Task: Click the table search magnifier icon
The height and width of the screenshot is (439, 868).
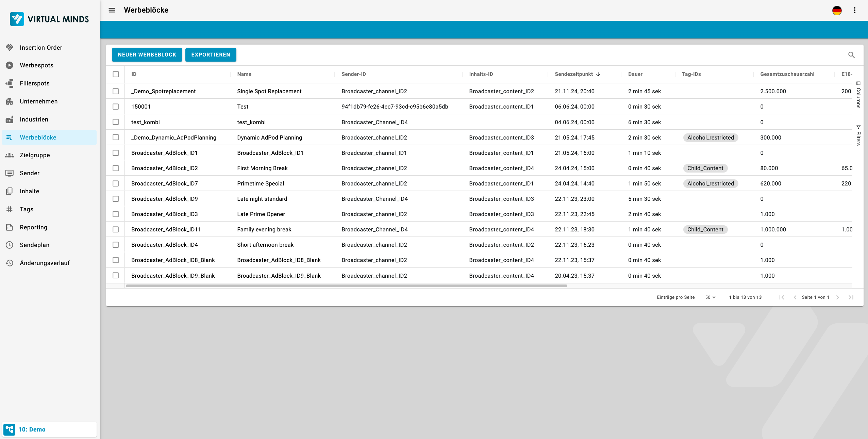Action: 851,55
